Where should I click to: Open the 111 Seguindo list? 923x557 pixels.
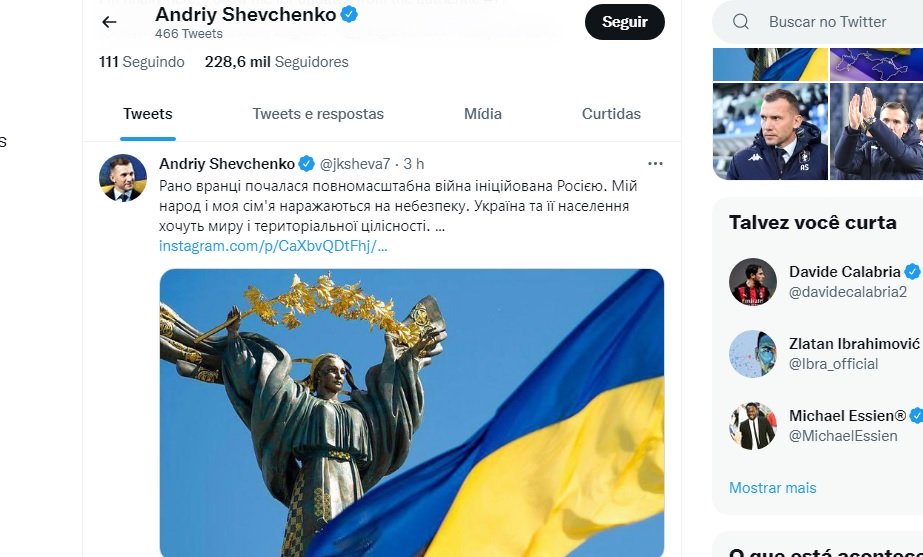coord(142,62)
